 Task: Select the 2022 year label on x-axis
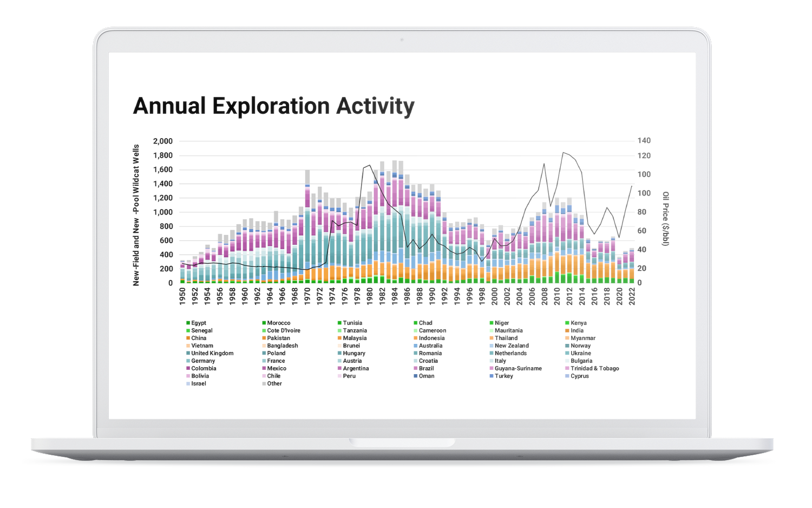click(x=632, y=296)
